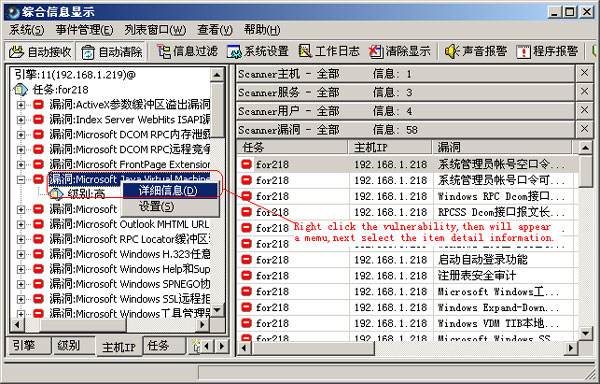Click red icon of 注册表安全审计 row
600x384 pixels.
246,275
